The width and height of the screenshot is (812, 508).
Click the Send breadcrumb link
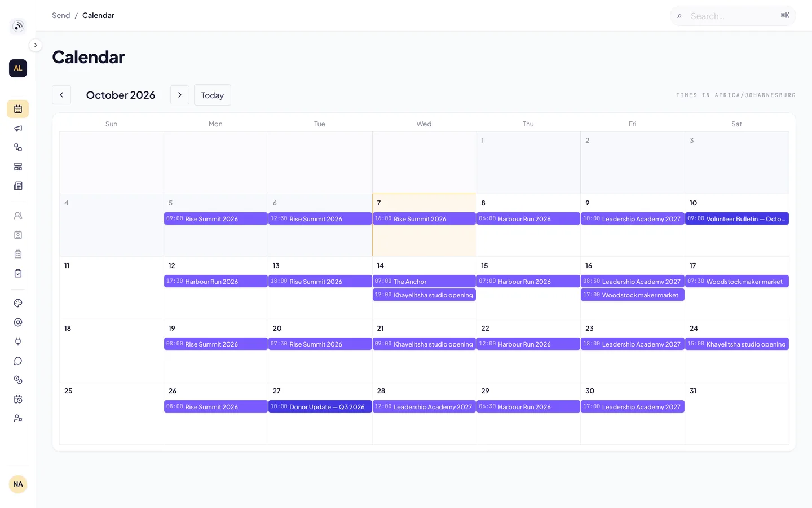(x=61, y=15)
